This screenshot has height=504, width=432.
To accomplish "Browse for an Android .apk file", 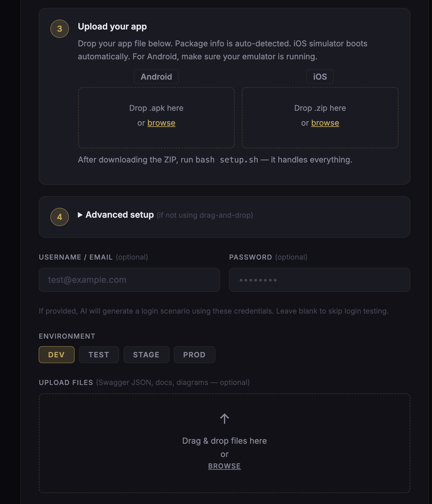I will click(x=161, y=123).
